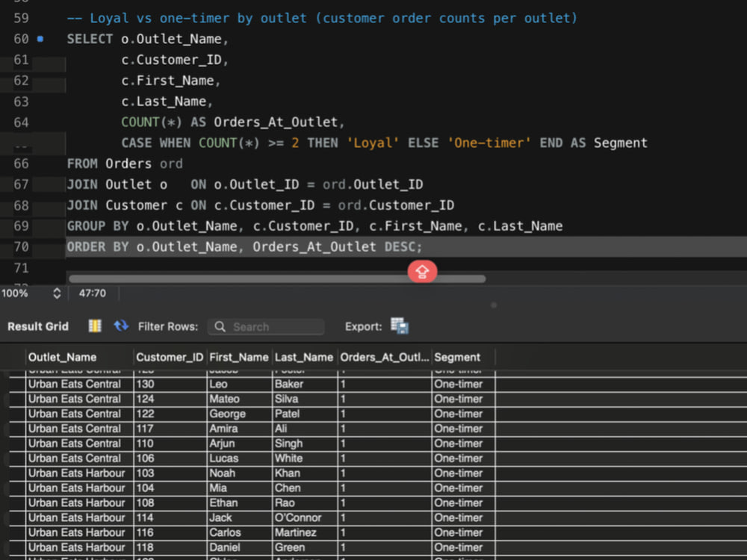Select line number 70 in gutter

tap(21, 246)
